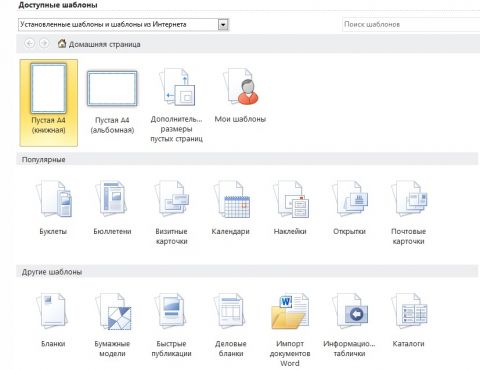Viewport: 480px width, 370px height.
Task: Go to Домашняя страница
Action: pyautogui.click(x=99, y=44)
